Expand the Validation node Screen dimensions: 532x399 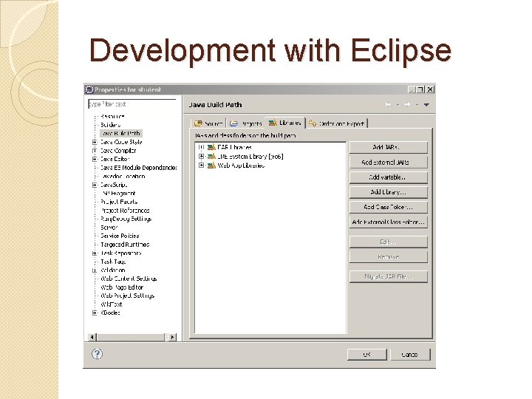tap(95, 270)
